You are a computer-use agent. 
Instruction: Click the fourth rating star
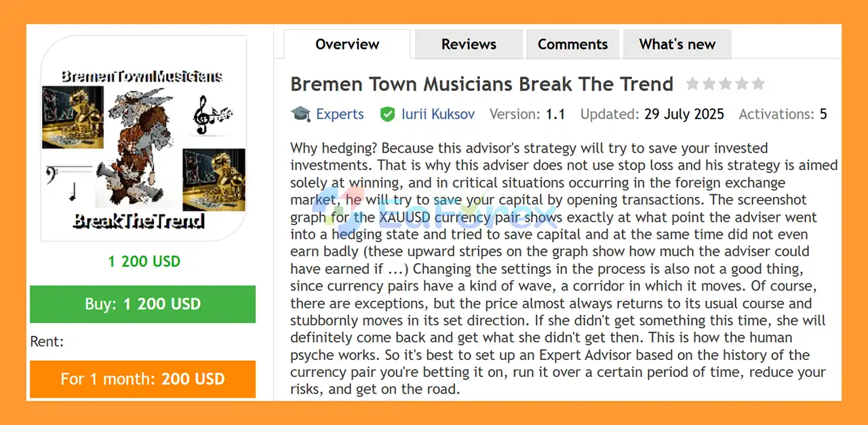(x=741, y=84)
